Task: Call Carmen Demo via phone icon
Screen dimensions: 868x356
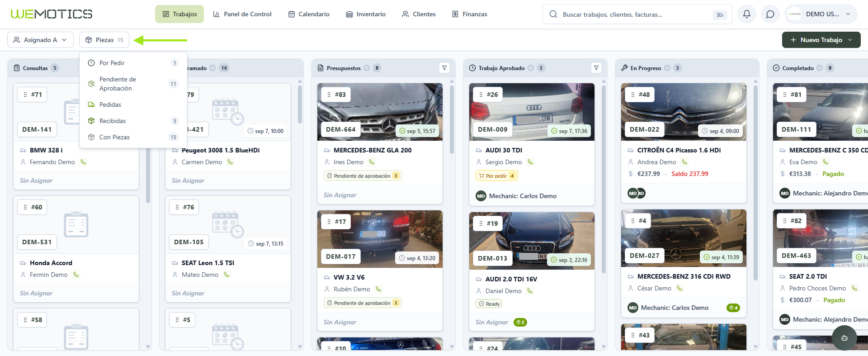Action: pos(230,162)
